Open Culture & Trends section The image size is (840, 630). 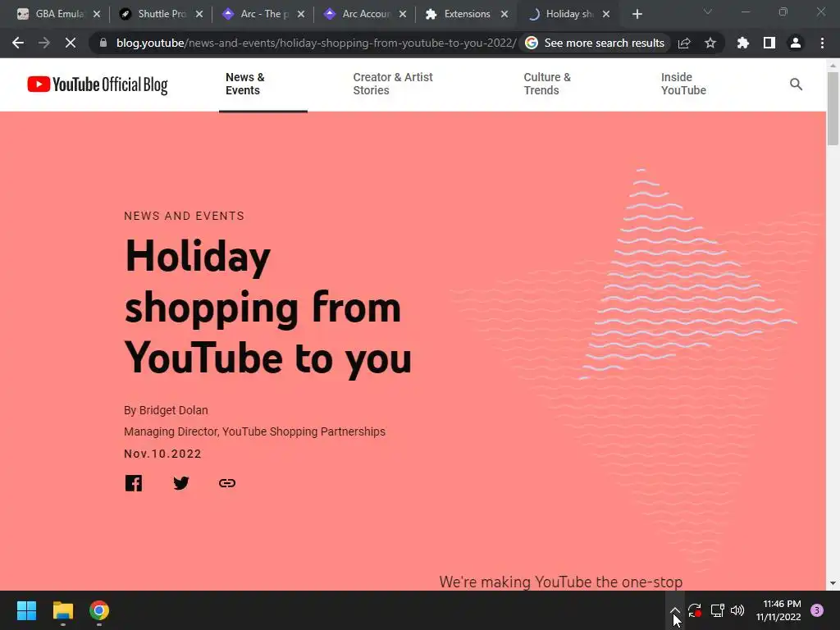(547, 84)
